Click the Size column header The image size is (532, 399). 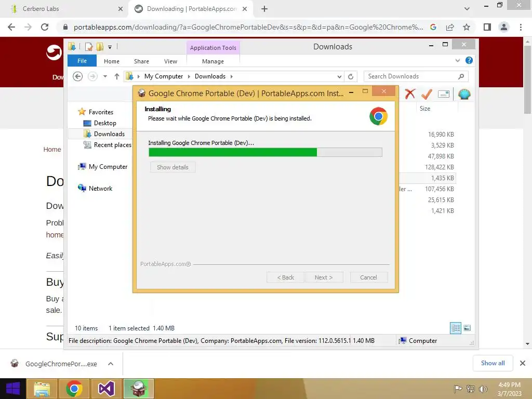click(x=436, y=109)
